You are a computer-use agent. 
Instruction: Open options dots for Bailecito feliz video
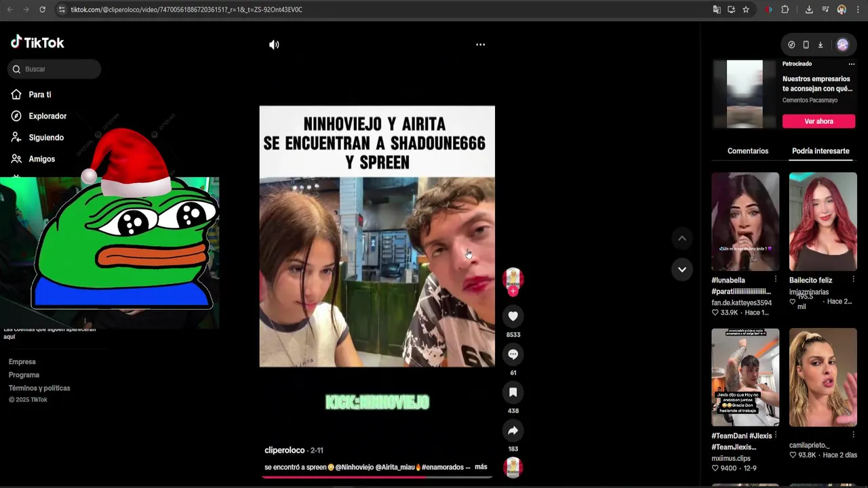pyautogui.click(x=854, y=279)
